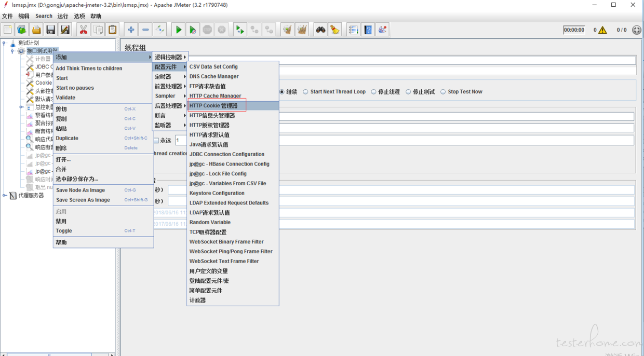
Task: Click the Copy toolbar icon
Action: (98, 30)
